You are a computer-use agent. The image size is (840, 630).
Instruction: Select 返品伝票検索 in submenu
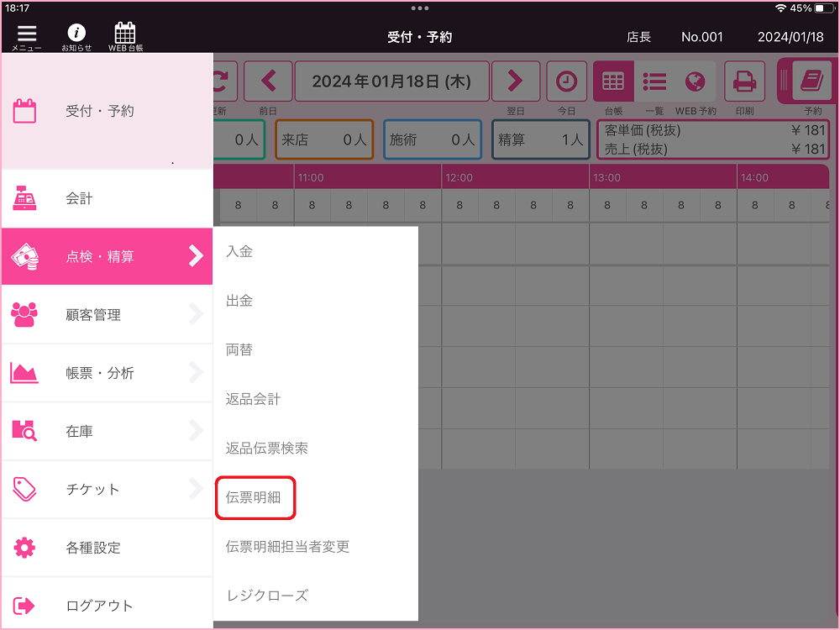click(267, 449)
